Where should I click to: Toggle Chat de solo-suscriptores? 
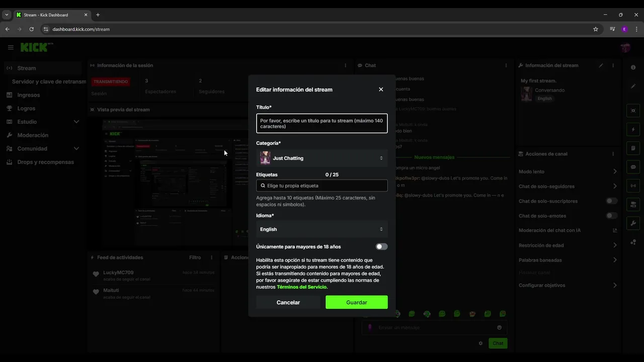(x=611, y=201)
